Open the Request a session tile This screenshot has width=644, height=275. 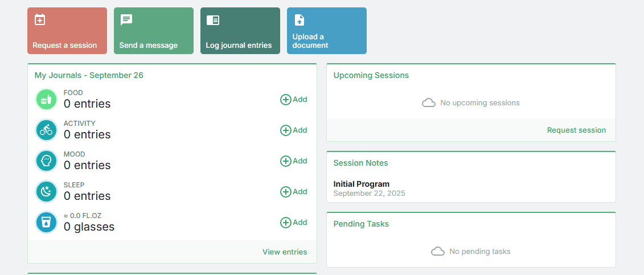pos(67,31)
